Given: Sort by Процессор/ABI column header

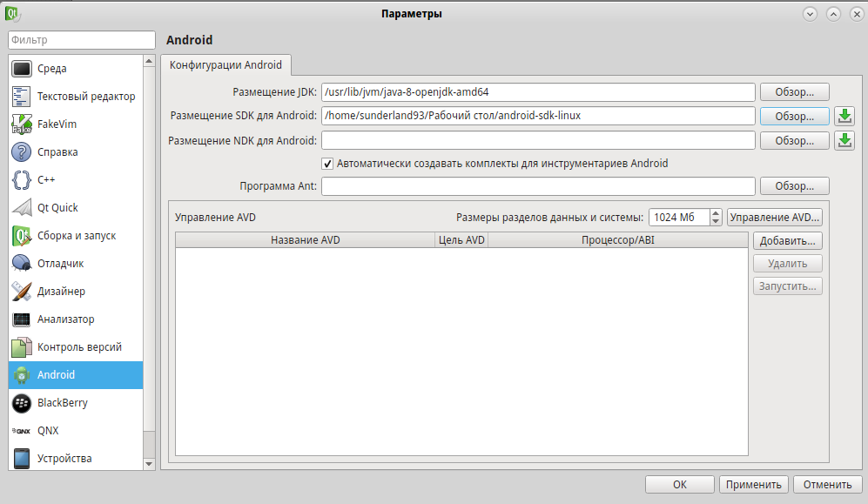Looking at the screenshot, I should coord(618,240).
